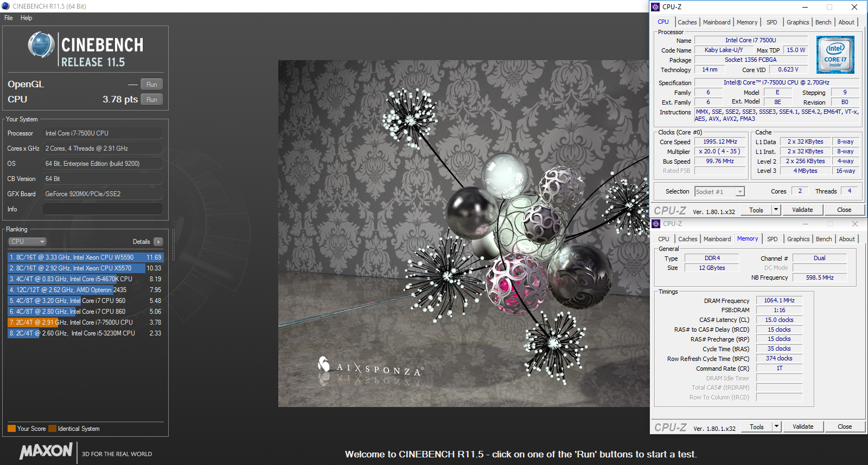Switch to Mainboard tab in upper CPU-Z

717,22
